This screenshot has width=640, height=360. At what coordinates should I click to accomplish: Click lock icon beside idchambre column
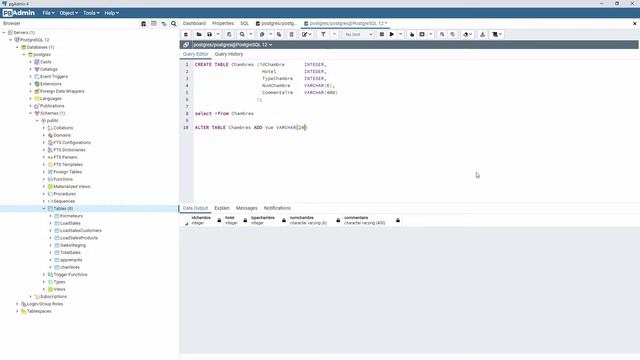pyautogui.click(x=219, y=220)
